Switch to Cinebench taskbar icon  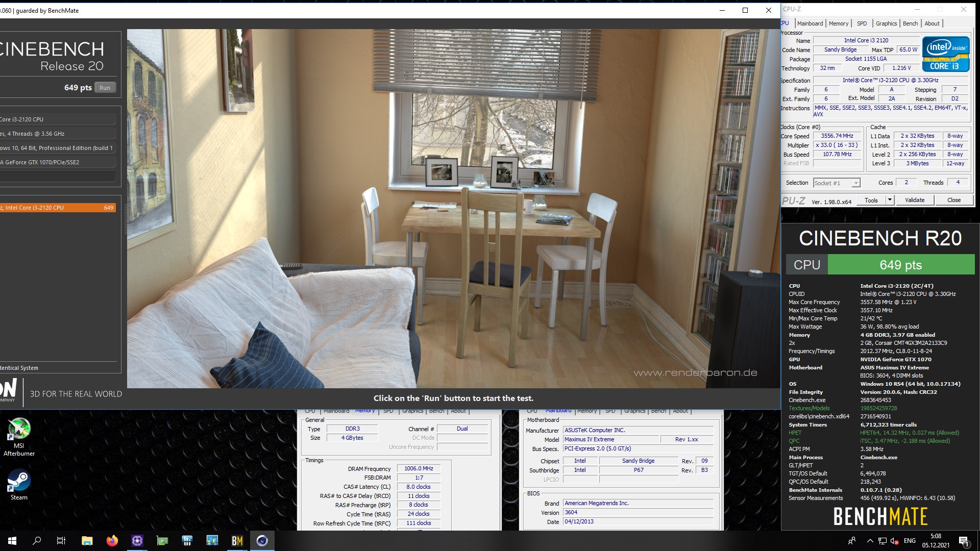tap(262, 541)
